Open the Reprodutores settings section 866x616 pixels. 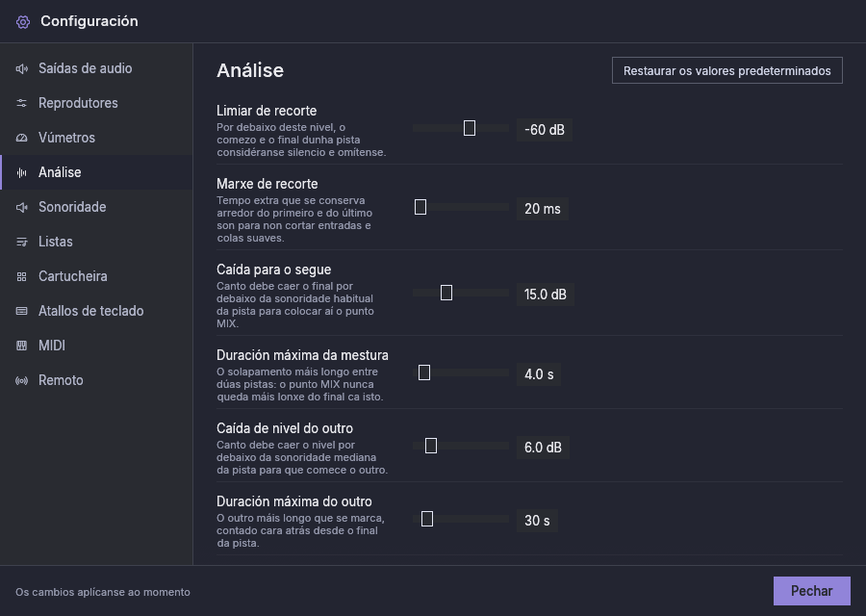pyautogui.click(x=96, y=103)
